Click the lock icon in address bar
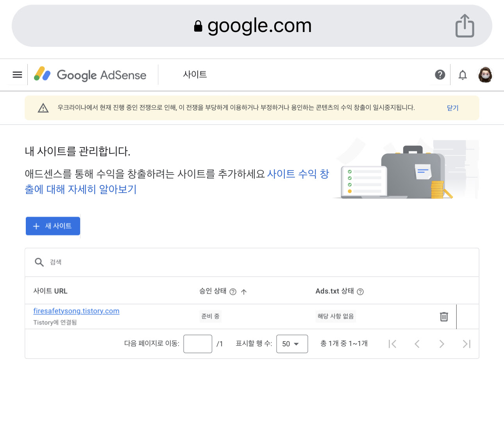Viewport: 504px width, 438px height. [x=198, y=26]
